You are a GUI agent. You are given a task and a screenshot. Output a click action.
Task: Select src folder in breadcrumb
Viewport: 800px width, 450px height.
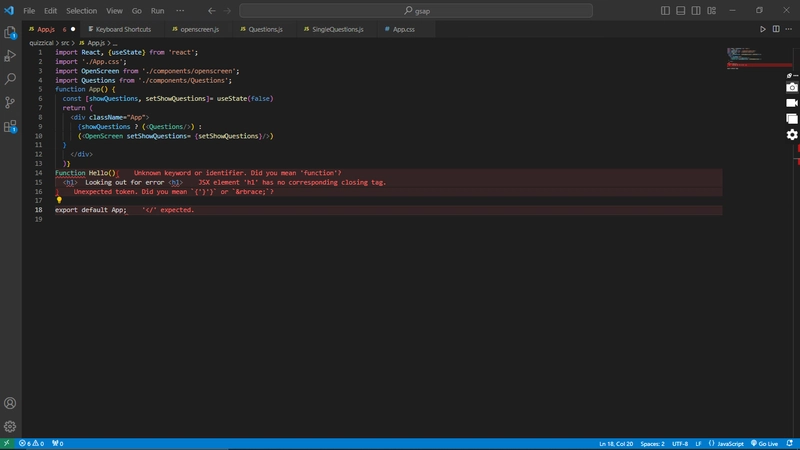click(x=65, y=43)
